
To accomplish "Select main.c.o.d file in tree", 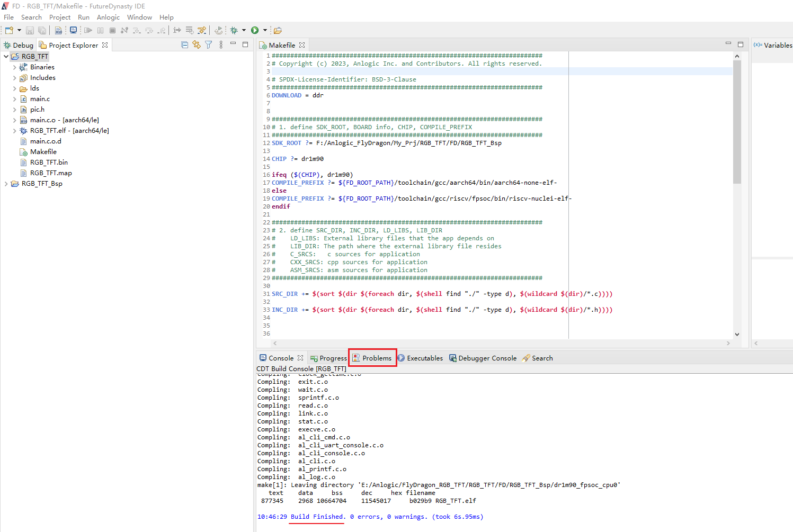I will [x=46, y=141].
